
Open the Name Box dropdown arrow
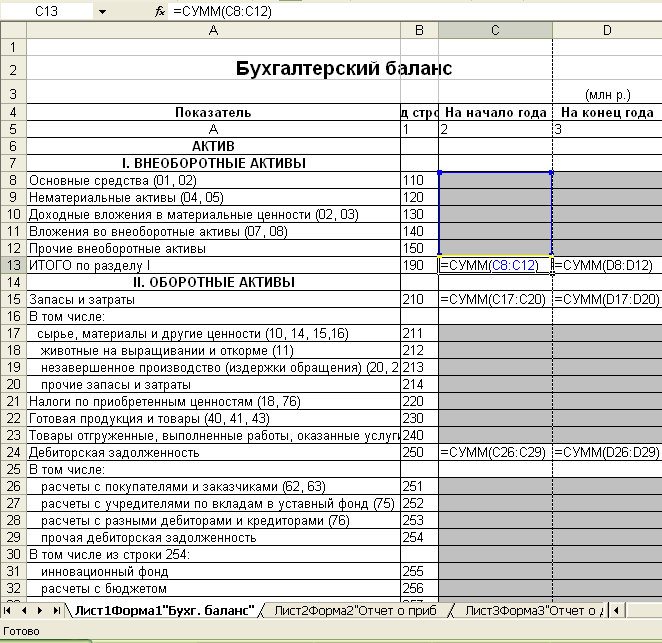(x=102, y=11)
